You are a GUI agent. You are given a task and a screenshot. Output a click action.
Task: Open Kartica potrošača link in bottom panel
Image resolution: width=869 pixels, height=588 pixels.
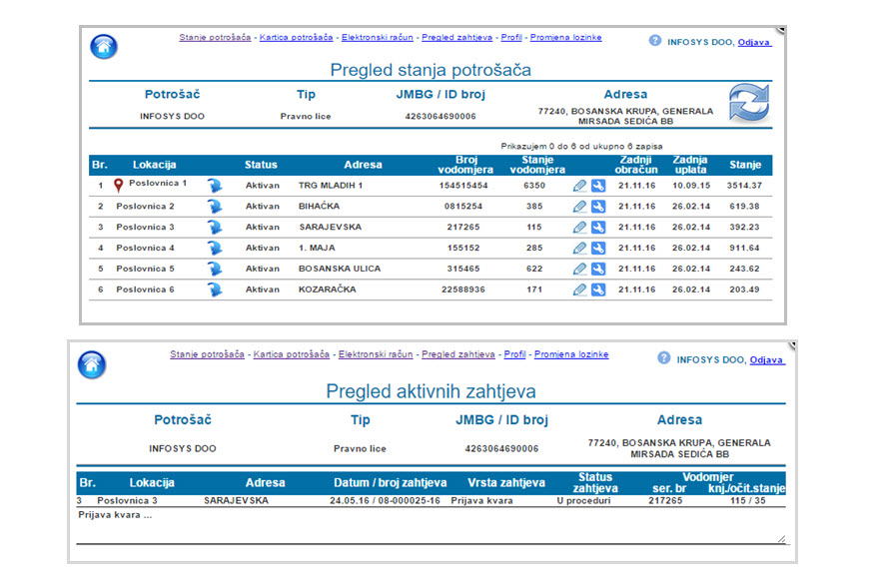(x=291, y=354)
